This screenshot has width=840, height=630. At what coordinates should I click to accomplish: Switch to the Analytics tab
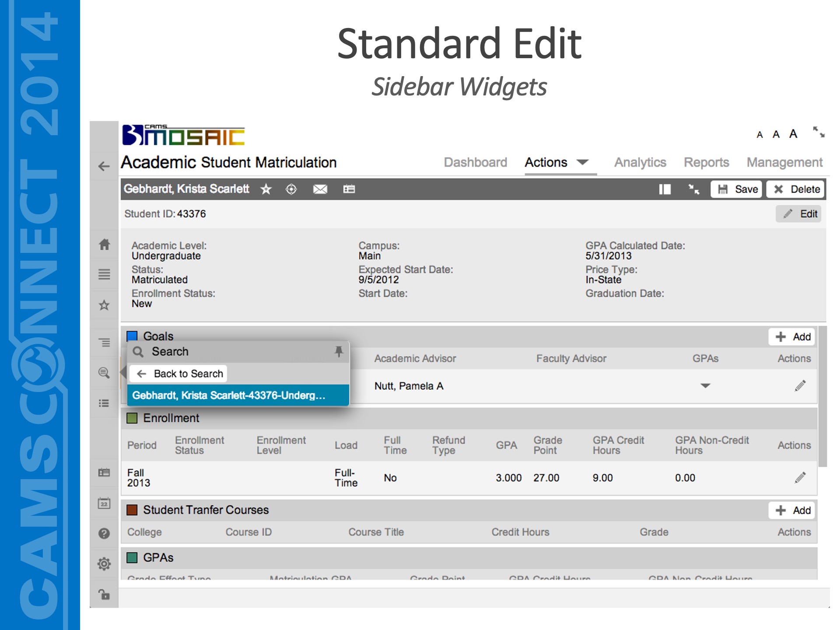[640, 162]
